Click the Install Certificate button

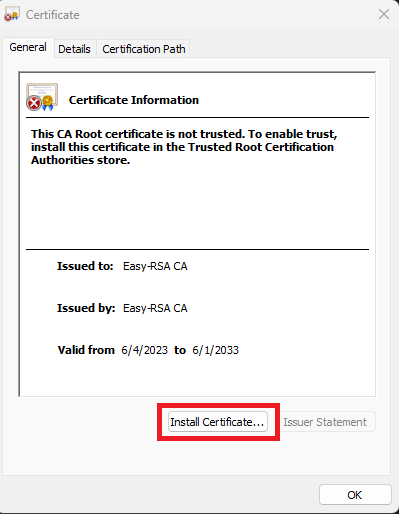pyautogui.click(x=218, y=422)
